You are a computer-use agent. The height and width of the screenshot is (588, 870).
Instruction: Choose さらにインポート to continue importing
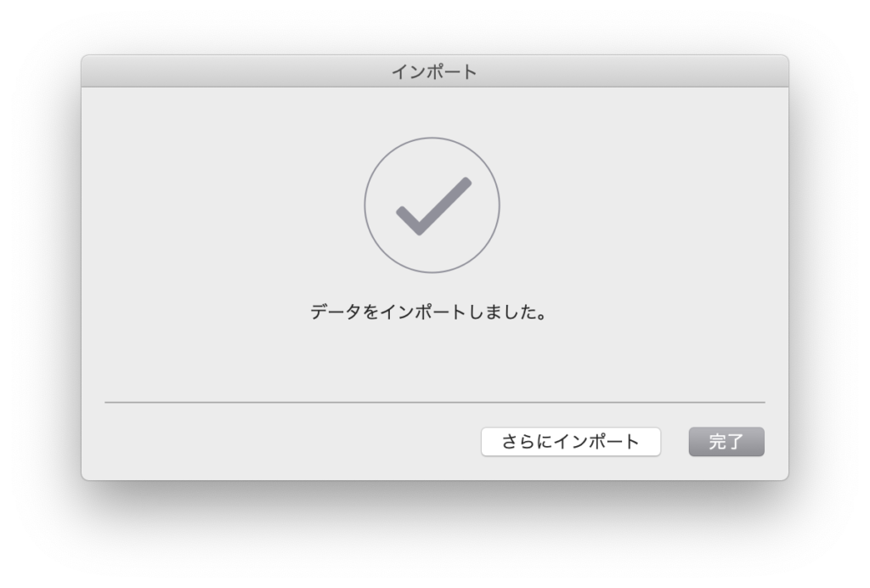pyautogui.click(x=570, y=442)
